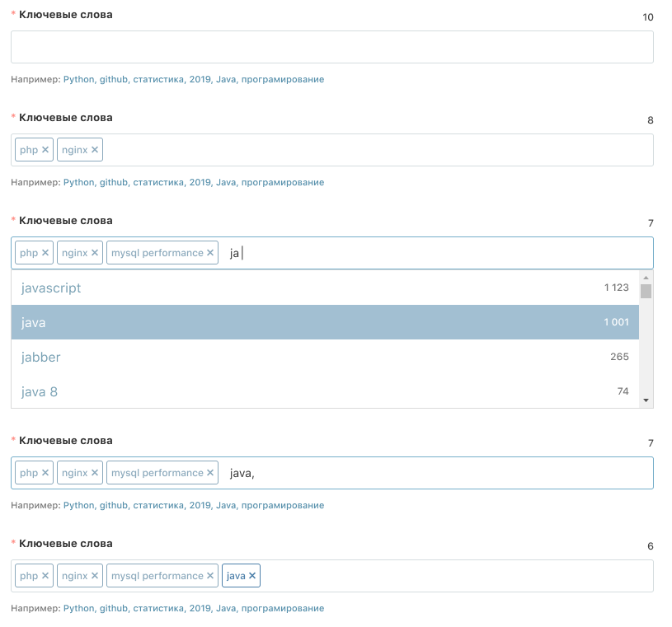The image size is (672, 627).
Task: Pick the jabber suggestion
Action: [41, 358]
